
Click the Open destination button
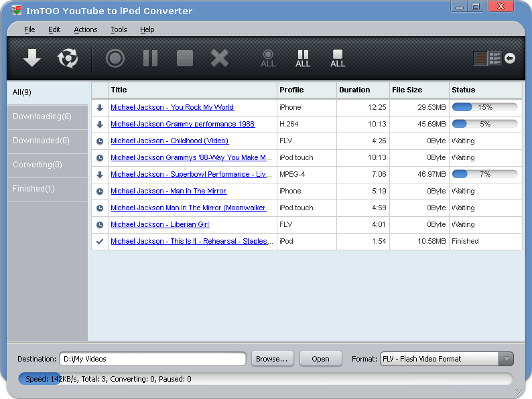(x=320, y=359)
